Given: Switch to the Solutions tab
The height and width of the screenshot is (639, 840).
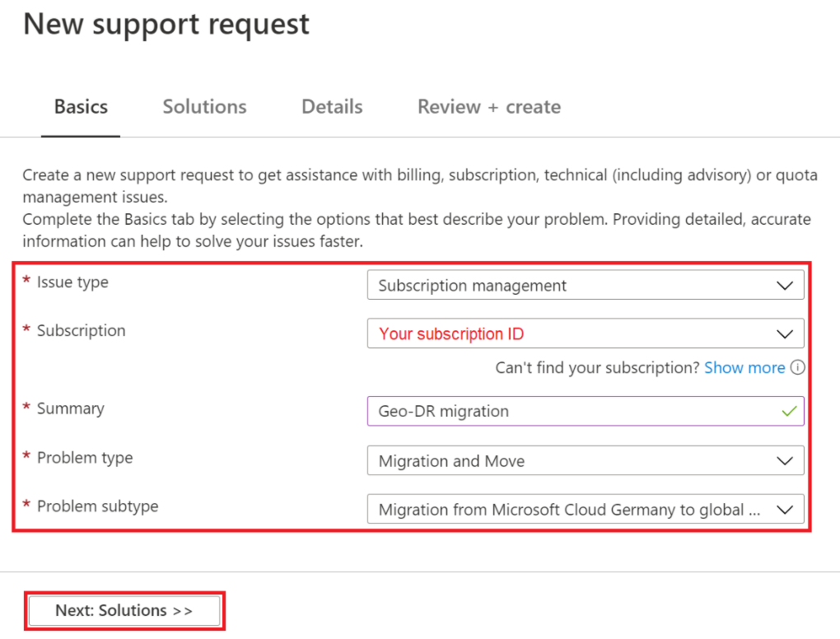Looking at the screenshot, I should tap(203, 106).
